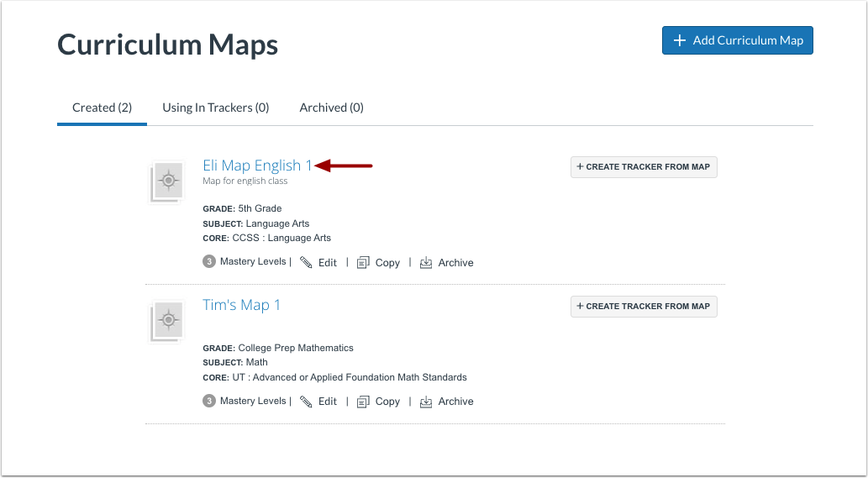Click the 'Language Arts' subject value
This screenshot has height=478, width=868.
pos(277,223)
